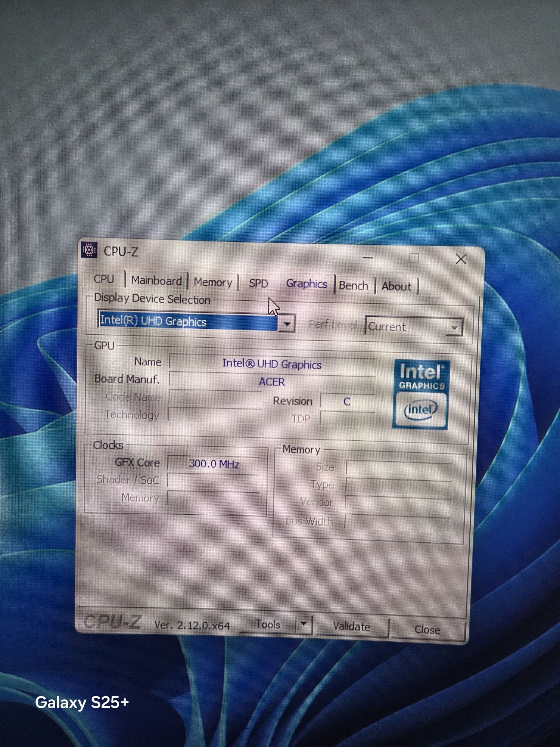This screenshot has height=747, width=560.
Task: Click the empty Memory Type field
Action: 399,486
